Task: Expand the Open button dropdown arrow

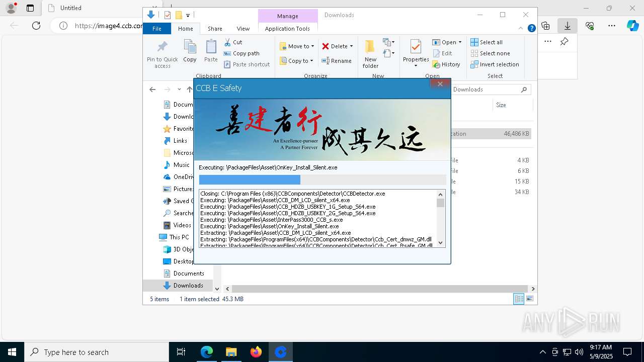Action: 460,42
